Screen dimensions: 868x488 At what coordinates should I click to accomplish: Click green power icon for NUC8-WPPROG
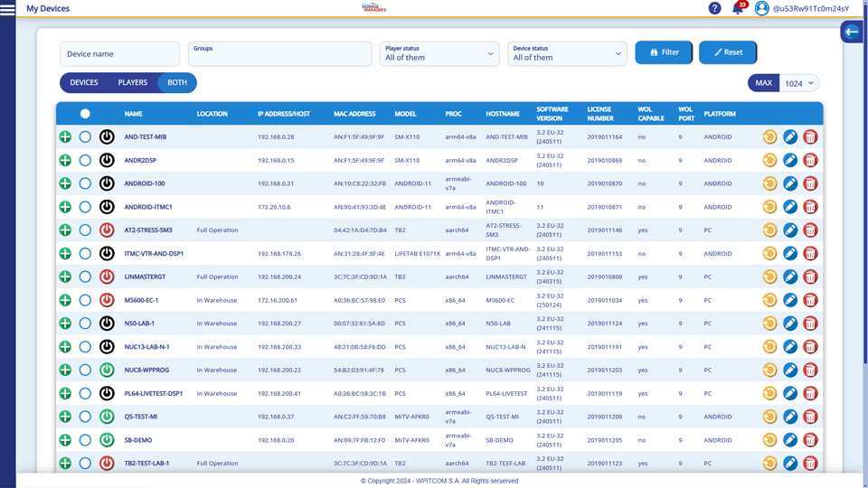[x=107, y=371]
